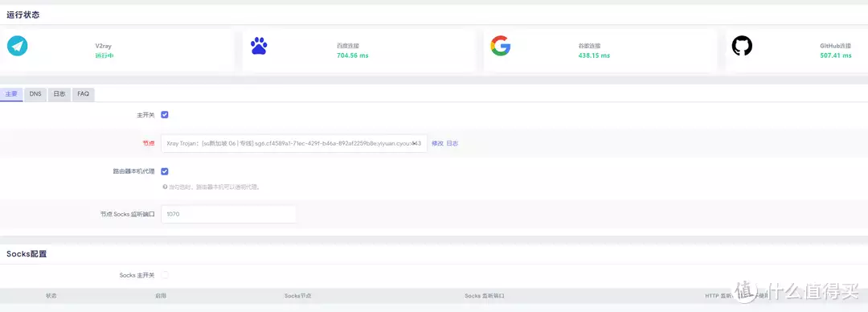This screenshot has width=868, height=312.
Task: Click the 启用 column header
Action: pos(161,296)
